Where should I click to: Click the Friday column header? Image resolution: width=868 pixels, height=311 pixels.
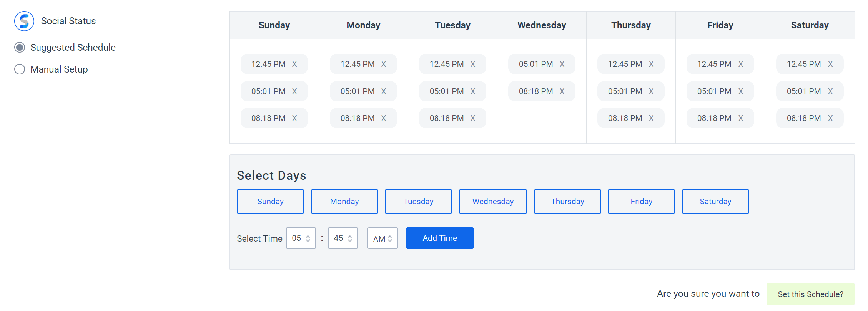coord(720,25)
